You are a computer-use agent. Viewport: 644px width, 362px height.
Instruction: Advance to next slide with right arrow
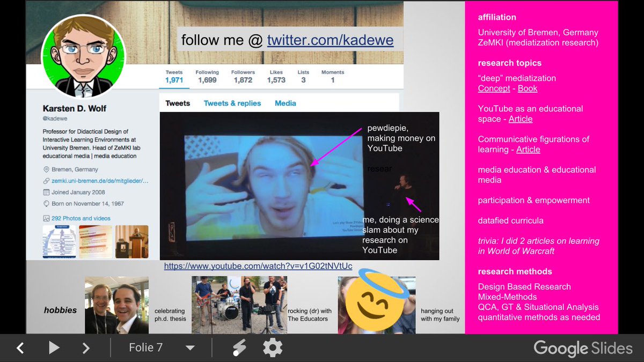pyautogui.click(x=86, y=348)
